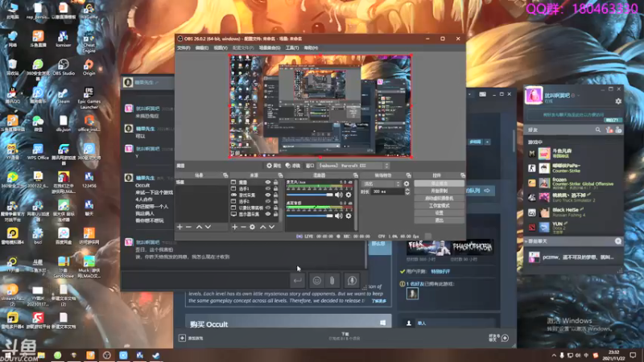This screenshot has height=362, width=644.
Task: Toggle lock on display capture source
Action: (275, 214)
